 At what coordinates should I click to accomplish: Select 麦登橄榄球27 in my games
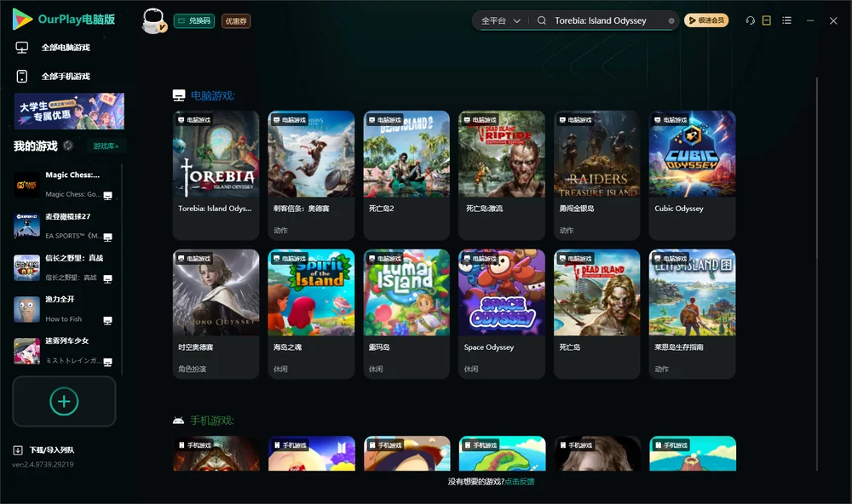tap(64, 226)
